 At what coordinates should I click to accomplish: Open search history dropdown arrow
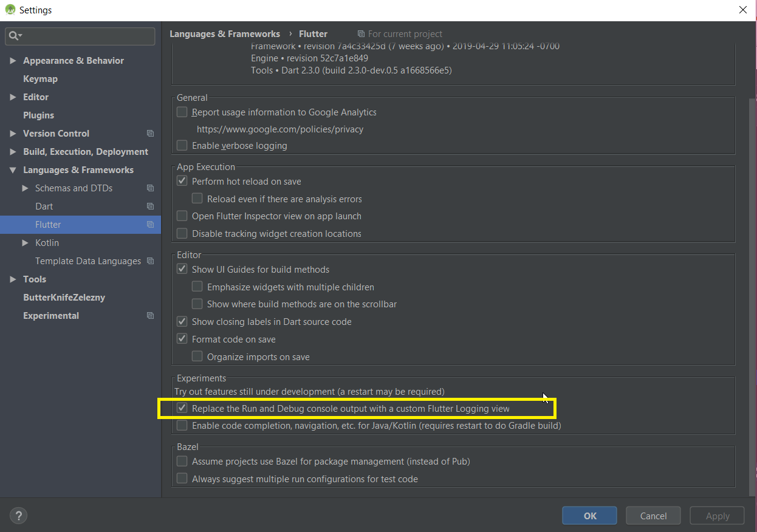(21, 36)
